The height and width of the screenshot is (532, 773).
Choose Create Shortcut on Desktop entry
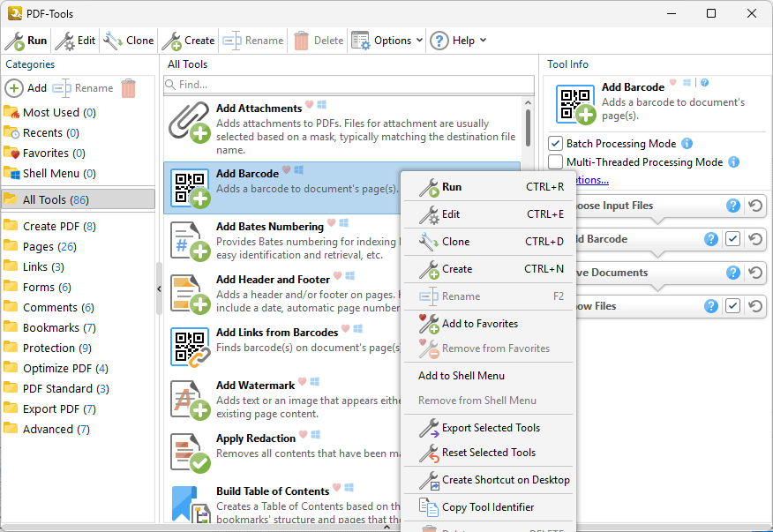[490, 480]
